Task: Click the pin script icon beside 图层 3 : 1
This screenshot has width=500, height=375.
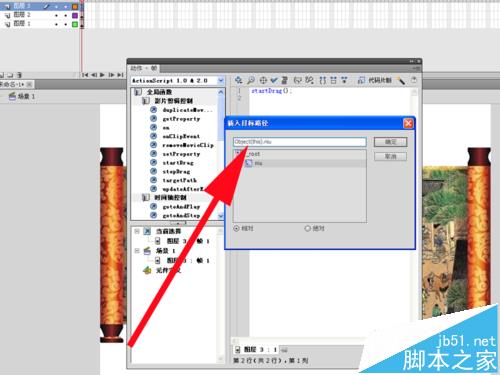Action: [284, 349]
